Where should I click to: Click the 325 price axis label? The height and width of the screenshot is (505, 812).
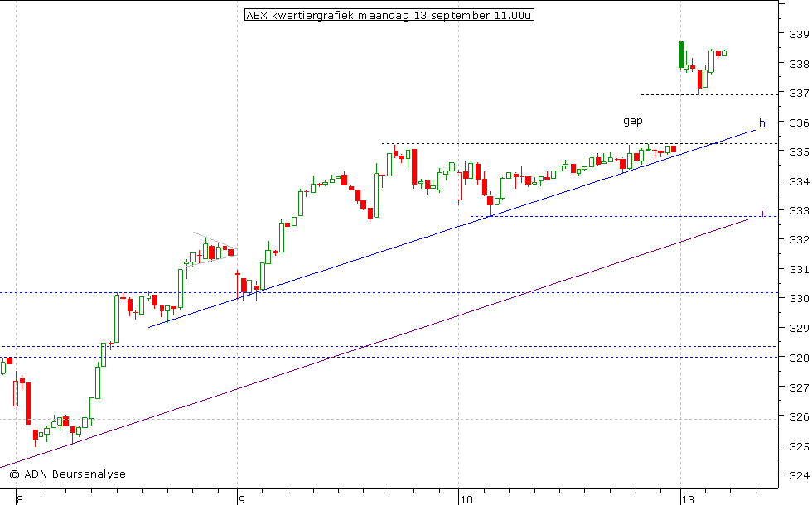tap(799, 446)
